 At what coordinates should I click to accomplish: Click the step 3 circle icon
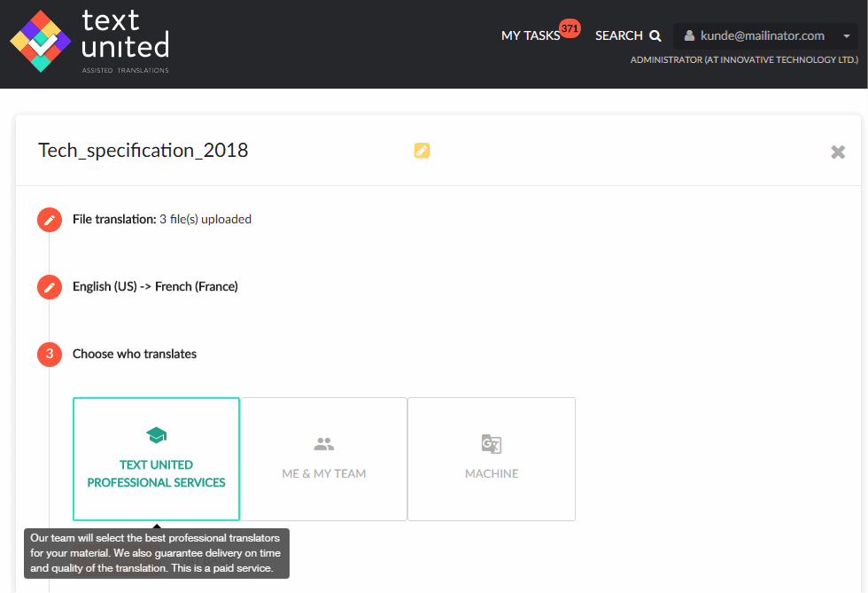50,355
